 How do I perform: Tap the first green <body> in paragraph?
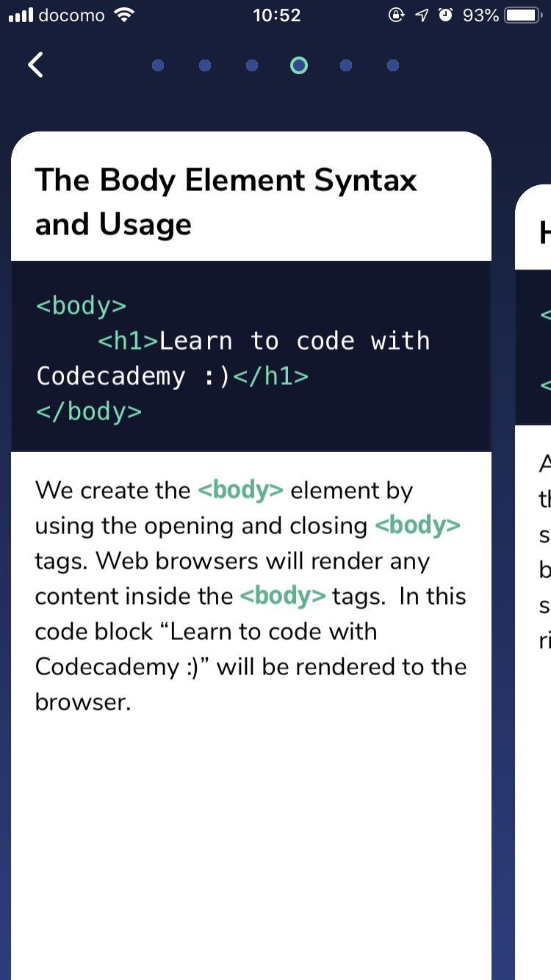coord(241,490)
